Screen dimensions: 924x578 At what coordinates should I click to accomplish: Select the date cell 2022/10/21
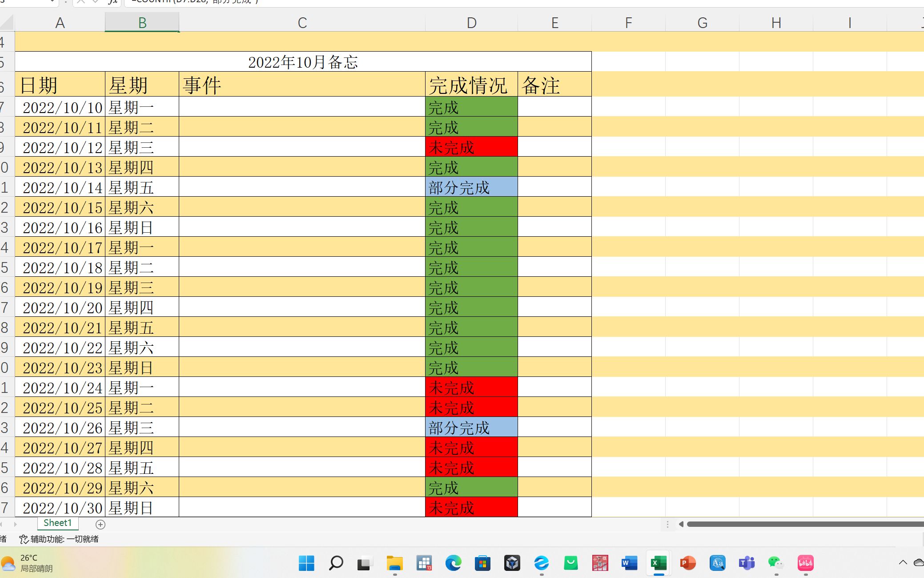60,327
